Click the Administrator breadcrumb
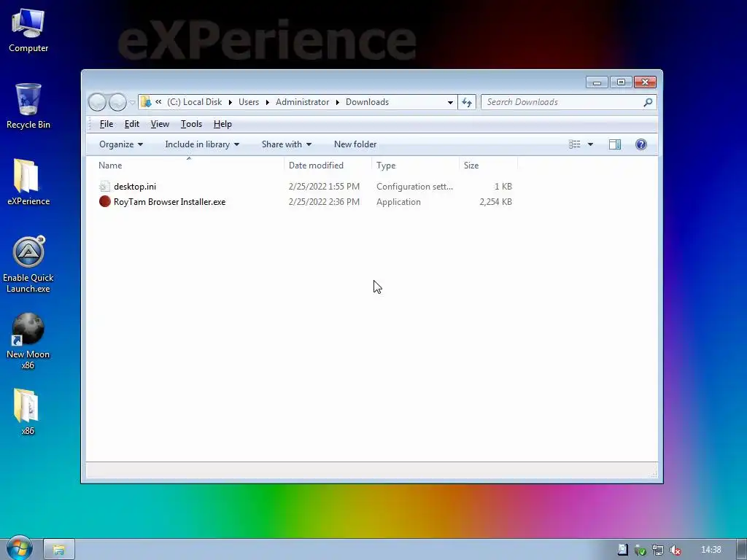 coord(302,102)
